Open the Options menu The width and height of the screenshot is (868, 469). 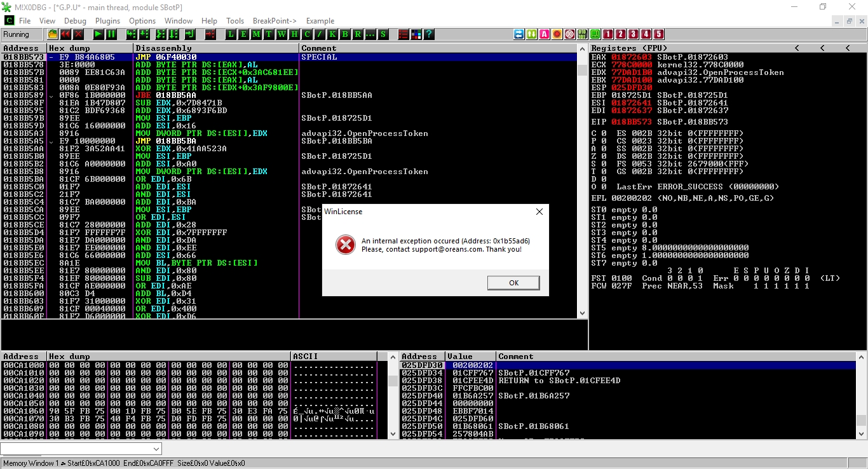[142, 21]
